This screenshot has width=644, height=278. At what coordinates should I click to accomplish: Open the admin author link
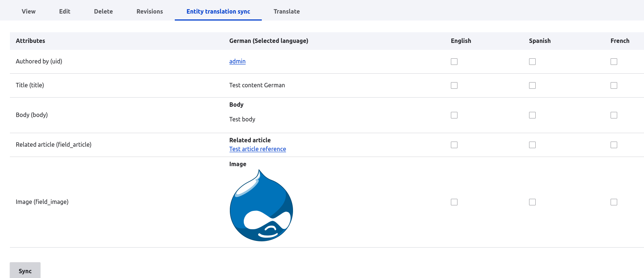[237, 61]
